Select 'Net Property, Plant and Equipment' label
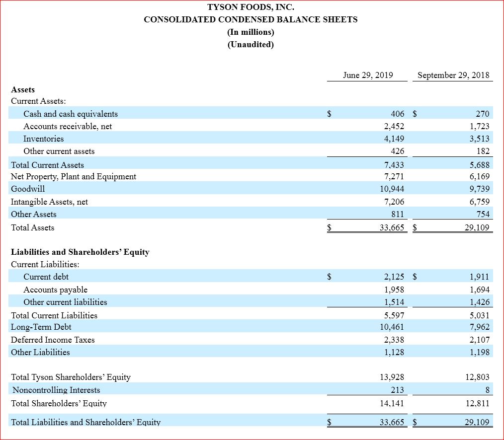This screenshot has width=504, height=440. (73, 177)
